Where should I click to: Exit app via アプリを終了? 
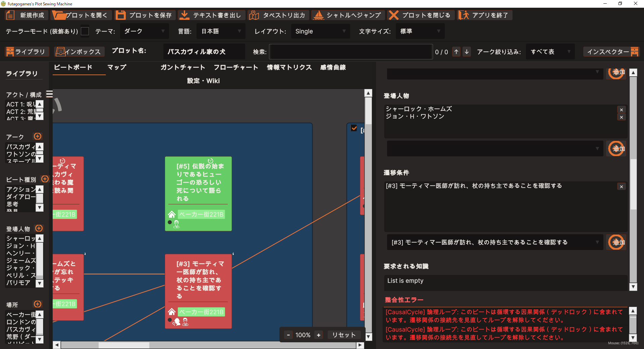tap(484, 15)
